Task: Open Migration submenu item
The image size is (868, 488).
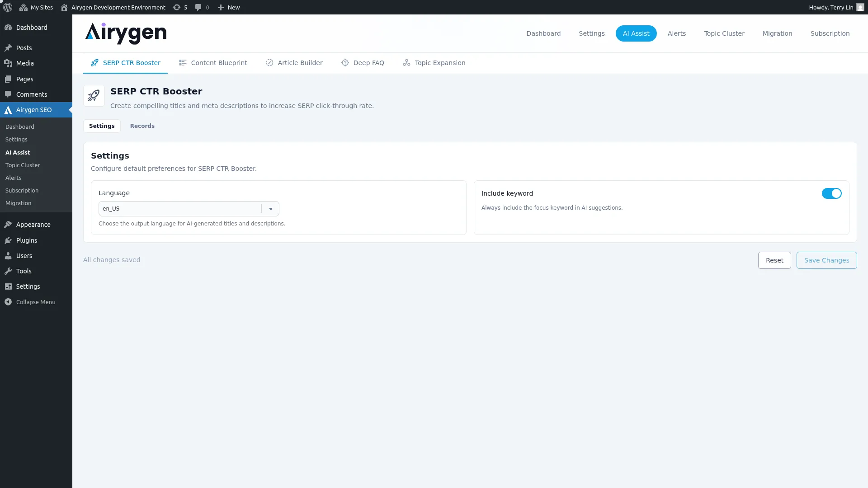Action: [19, 203]
